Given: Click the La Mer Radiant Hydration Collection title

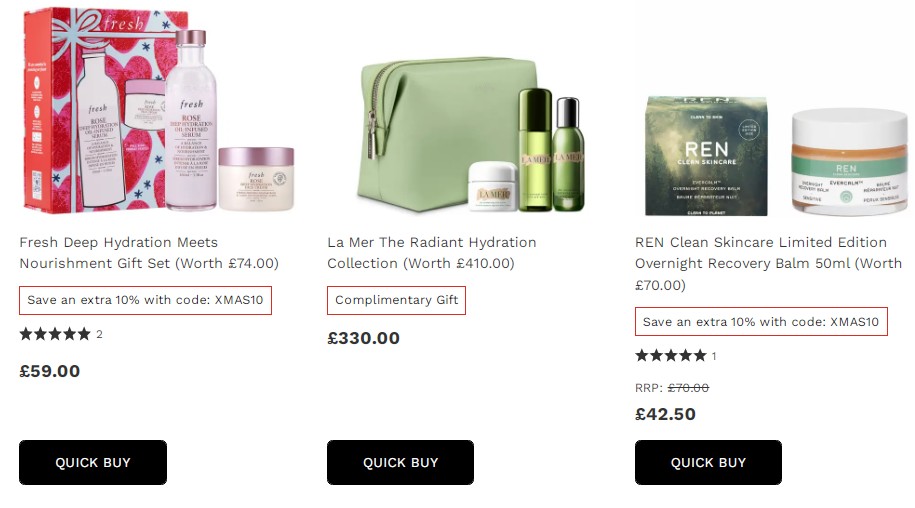Looking at the screenshot, I should tap(432, 253).
